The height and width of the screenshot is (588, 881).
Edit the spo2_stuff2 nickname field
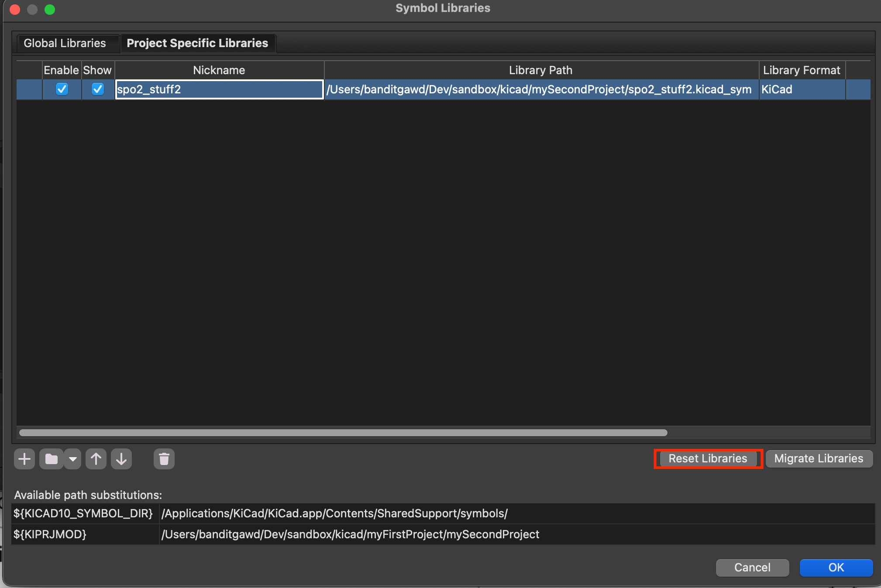pos(219,89)
